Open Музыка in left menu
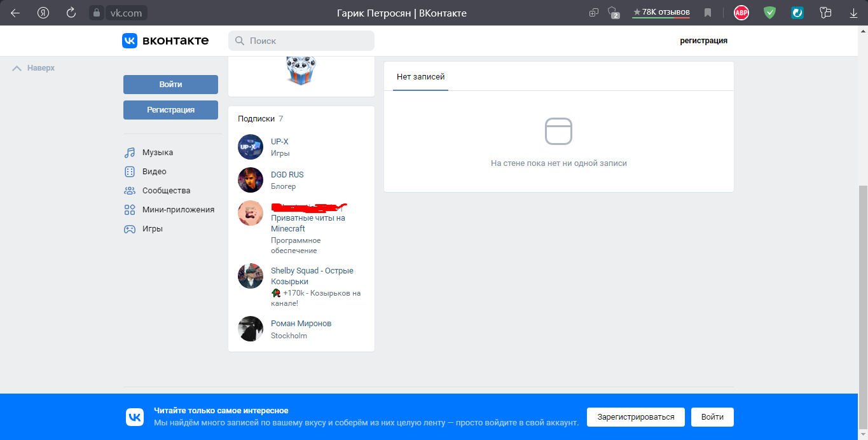The image size is (868, 440). point(158,153)
